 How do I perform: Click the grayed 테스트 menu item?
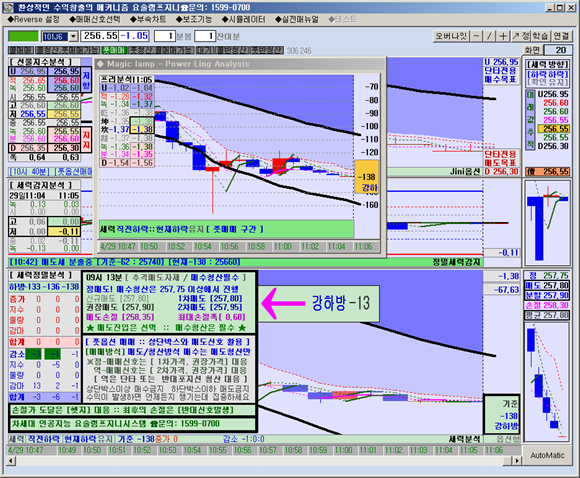343,19
